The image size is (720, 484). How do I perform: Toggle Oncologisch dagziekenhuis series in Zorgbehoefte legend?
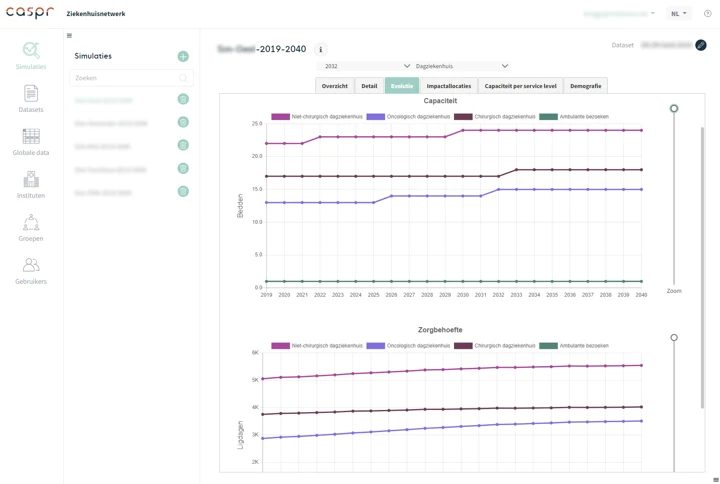pyautogui.click(x=405, y=346)
